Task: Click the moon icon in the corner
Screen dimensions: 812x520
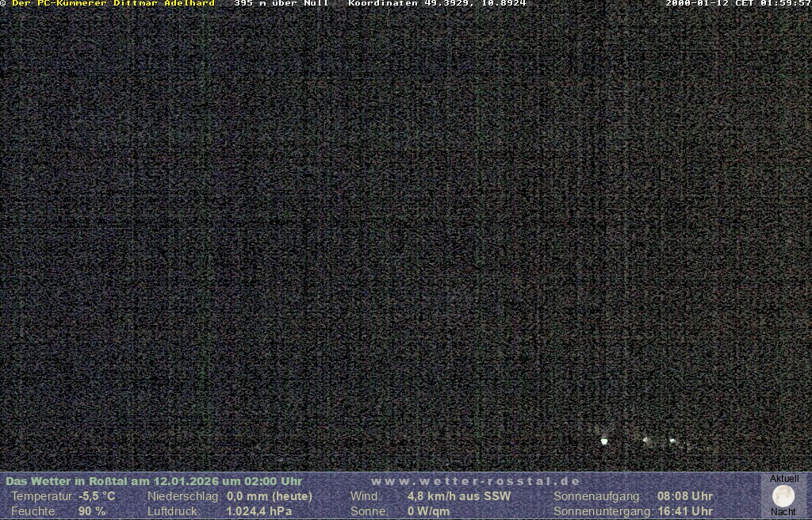Action: click(783, 495)
